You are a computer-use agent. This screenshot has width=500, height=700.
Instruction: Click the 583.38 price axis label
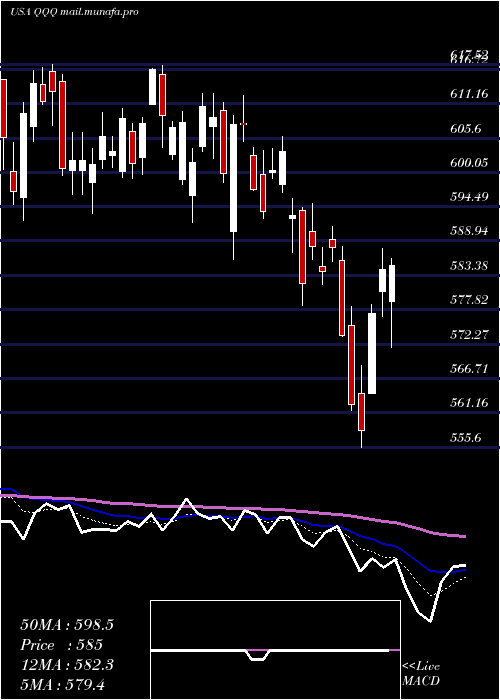(x=469, y=266)
